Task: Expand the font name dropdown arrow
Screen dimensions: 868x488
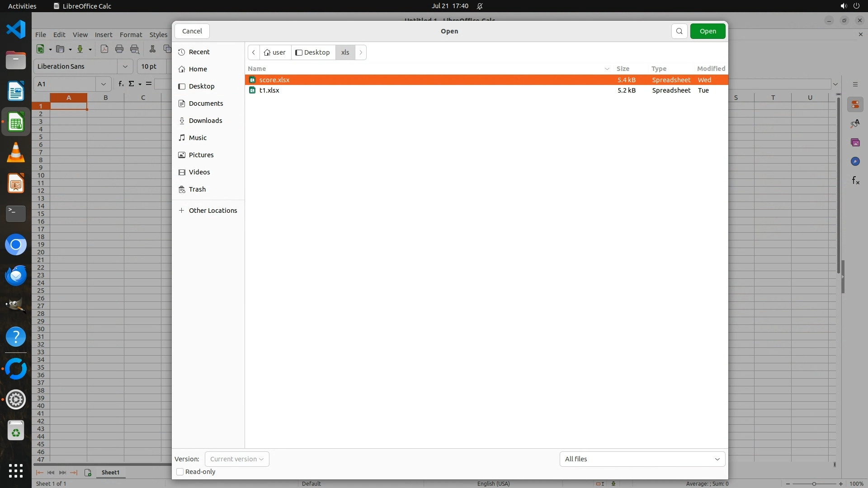Action: tap(125, 66)
